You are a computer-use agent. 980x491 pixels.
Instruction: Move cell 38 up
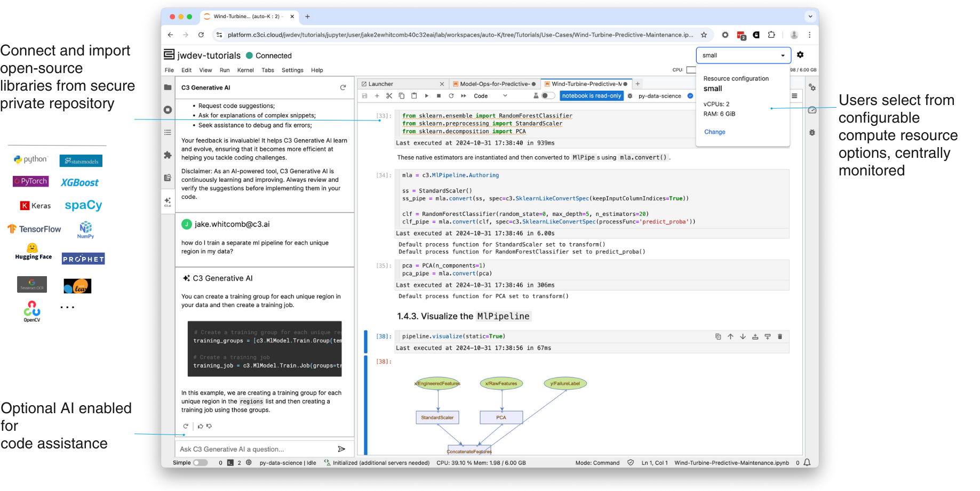730,336
